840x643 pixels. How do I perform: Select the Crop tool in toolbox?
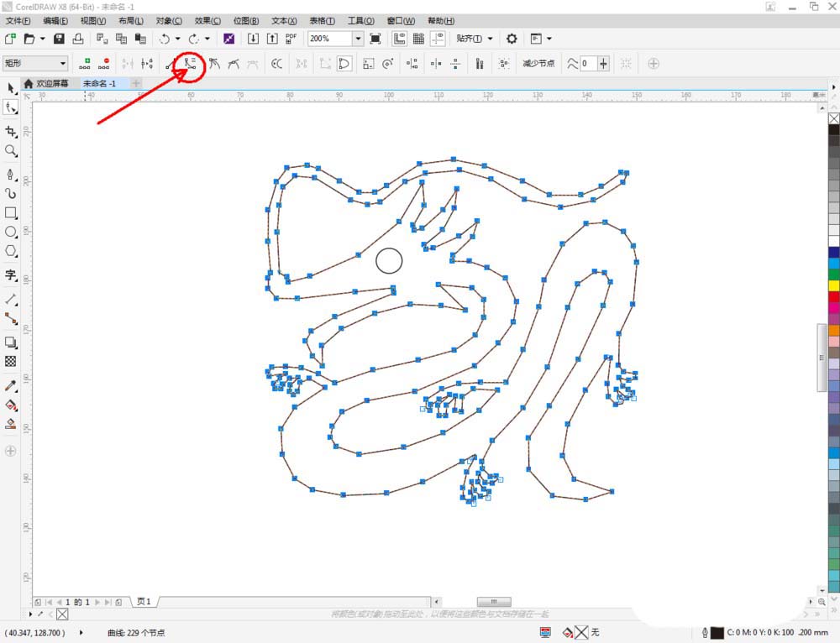(11, 131)
